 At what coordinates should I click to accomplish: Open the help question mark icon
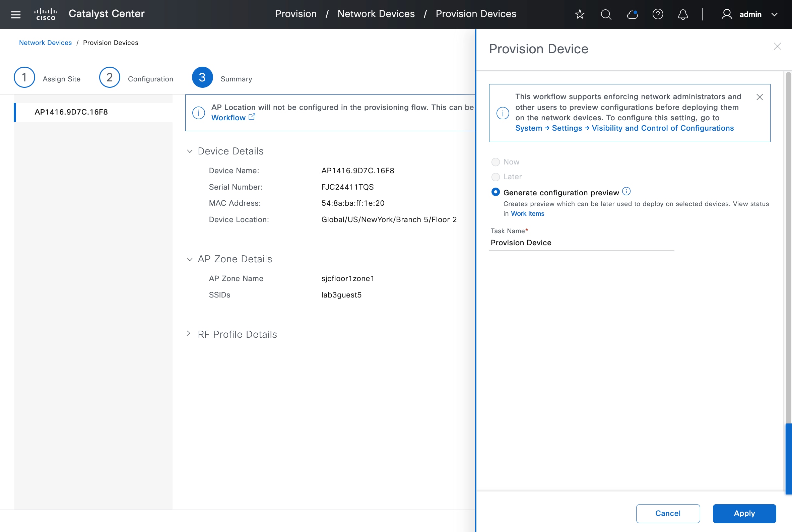point(658,14)
